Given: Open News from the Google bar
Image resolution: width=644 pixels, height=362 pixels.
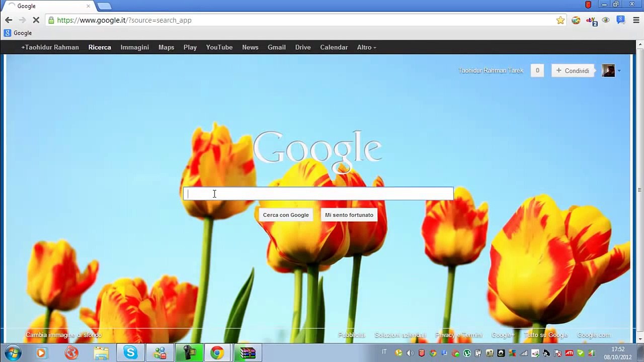Looking at the screenshot, I should (250, 47).
